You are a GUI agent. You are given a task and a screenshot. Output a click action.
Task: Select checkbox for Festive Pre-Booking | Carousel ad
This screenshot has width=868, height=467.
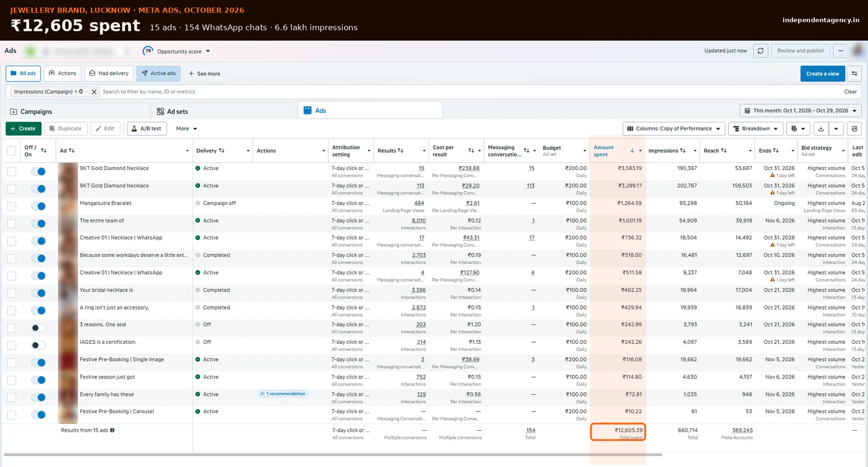11,415
